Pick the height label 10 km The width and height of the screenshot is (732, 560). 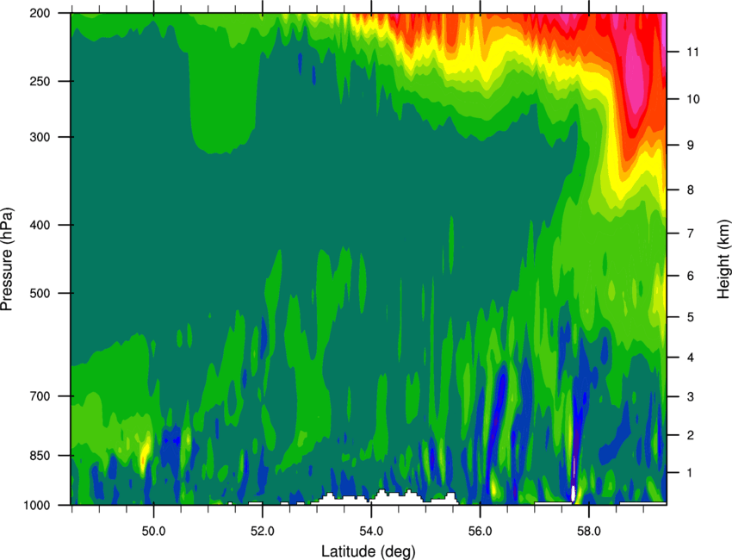point(693,99)
